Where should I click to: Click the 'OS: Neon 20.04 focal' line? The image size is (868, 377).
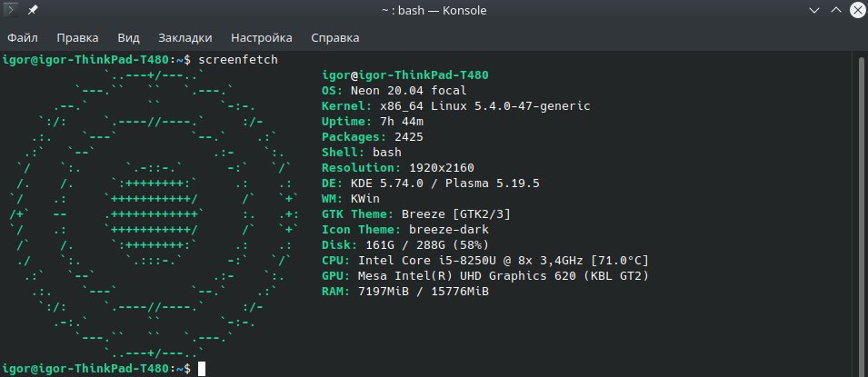pos(394,90)
